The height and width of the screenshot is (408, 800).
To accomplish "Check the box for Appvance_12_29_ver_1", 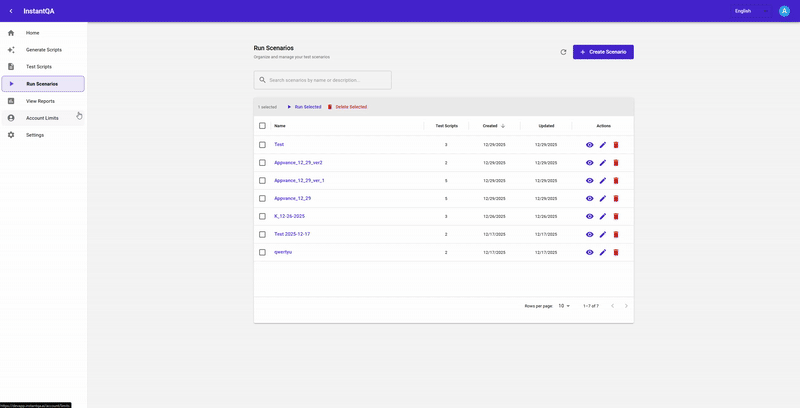I will point(263,181).
